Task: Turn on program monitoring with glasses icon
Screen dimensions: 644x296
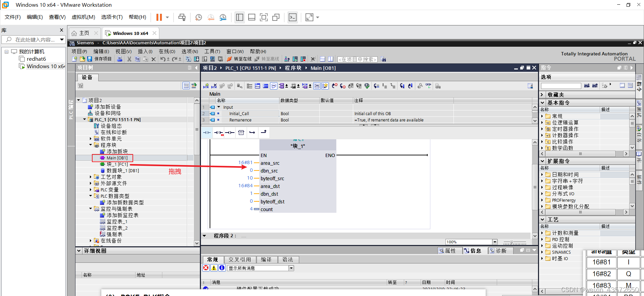Action: click(428, 86)
